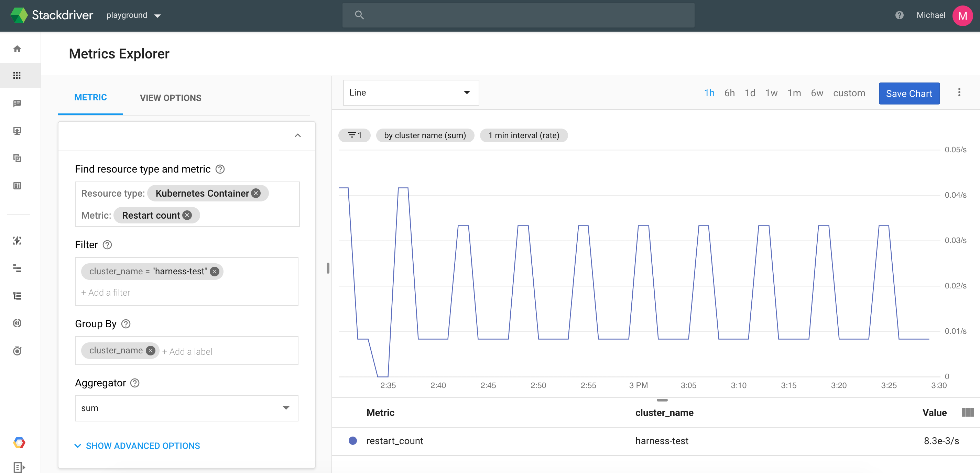
Task: Open the help question mark in header
Action: point(899,15)
